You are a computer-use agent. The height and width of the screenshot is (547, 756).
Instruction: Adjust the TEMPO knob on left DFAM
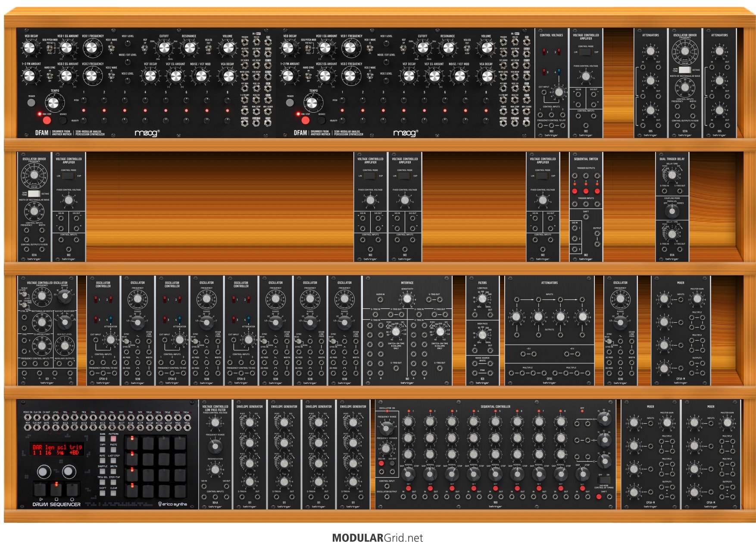53,103
